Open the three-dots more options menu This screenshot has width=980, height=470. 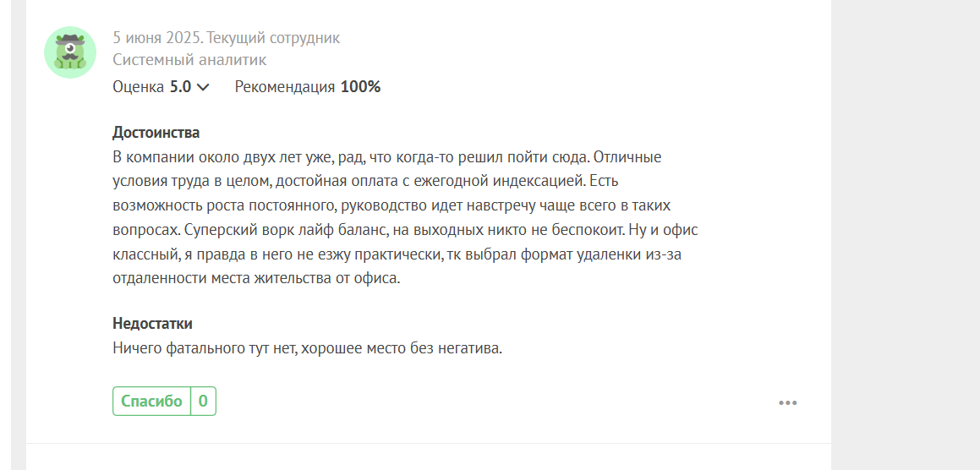pos(787,402)
